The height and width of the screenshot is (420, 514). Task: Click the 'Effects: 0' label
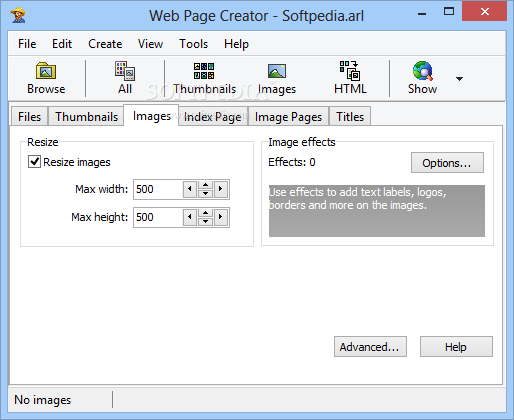pyautogui.click(x=292, y=162)
